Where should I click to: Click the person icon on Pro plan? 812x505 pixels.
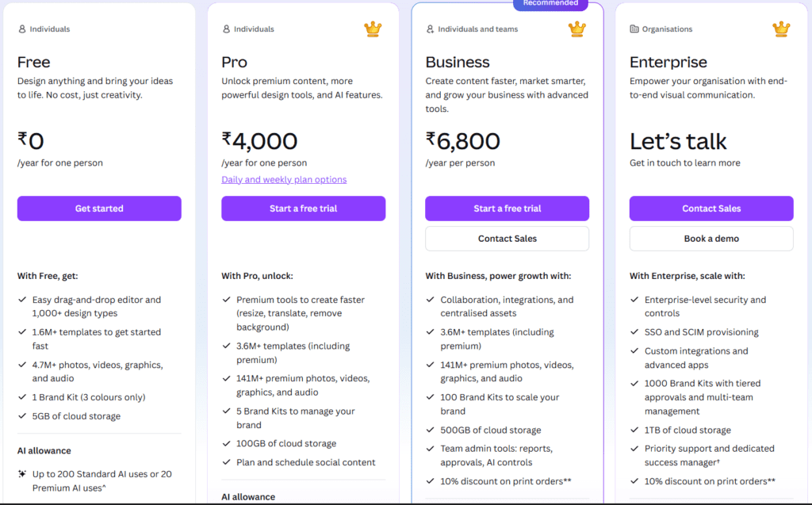pyautogui.click(x=226, y=29)
